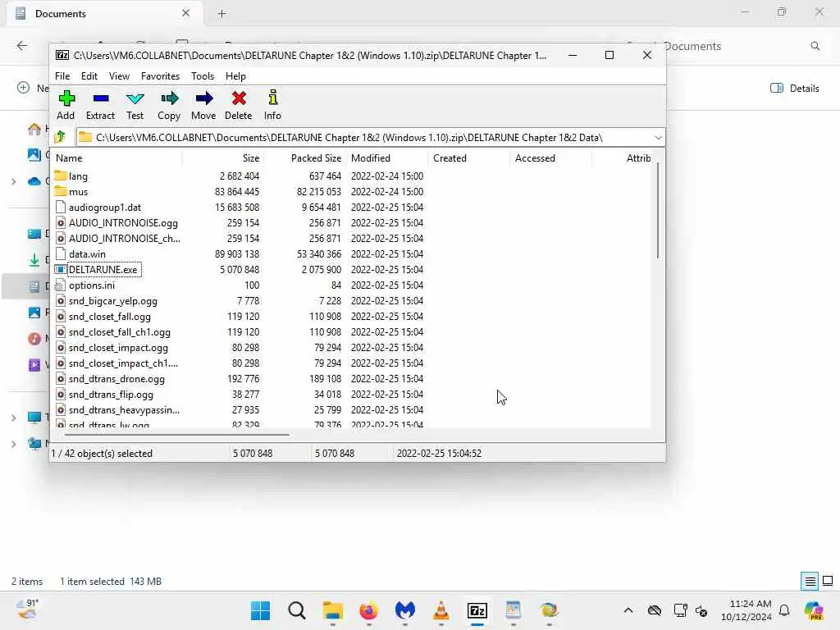
Task: Click the red Delete toolbar button
Action: tap(239, 105)
